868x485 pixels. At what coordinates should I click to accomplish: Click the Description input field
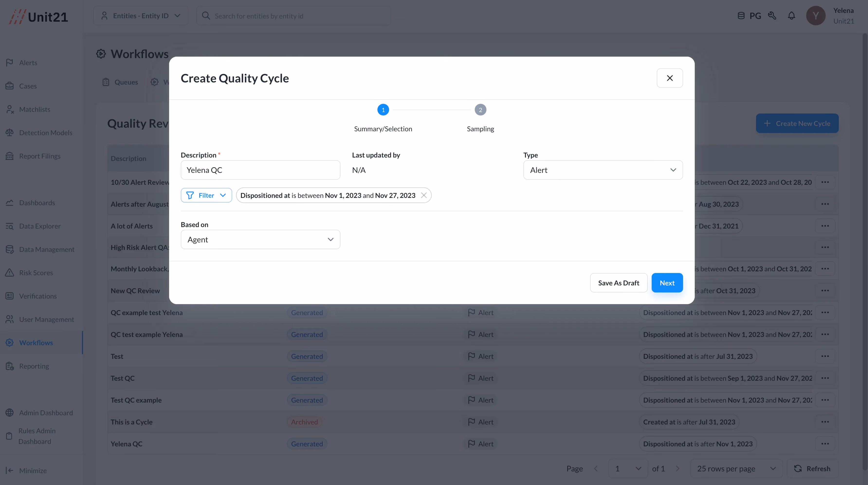260,170
